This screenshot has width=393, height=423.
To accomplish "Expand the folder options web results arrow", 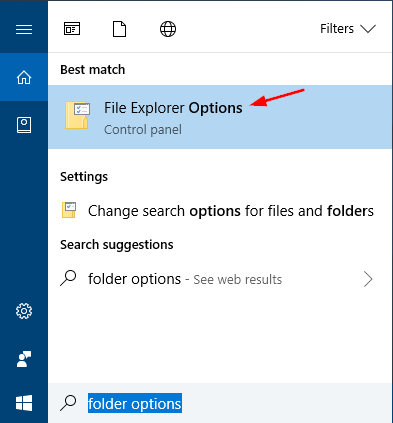I will point(368,279).
